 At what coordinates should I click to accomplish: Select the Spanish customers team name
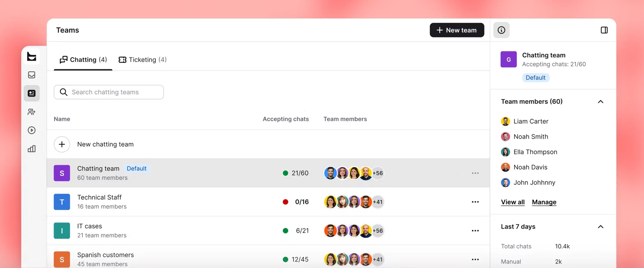(x=106, y=255)
